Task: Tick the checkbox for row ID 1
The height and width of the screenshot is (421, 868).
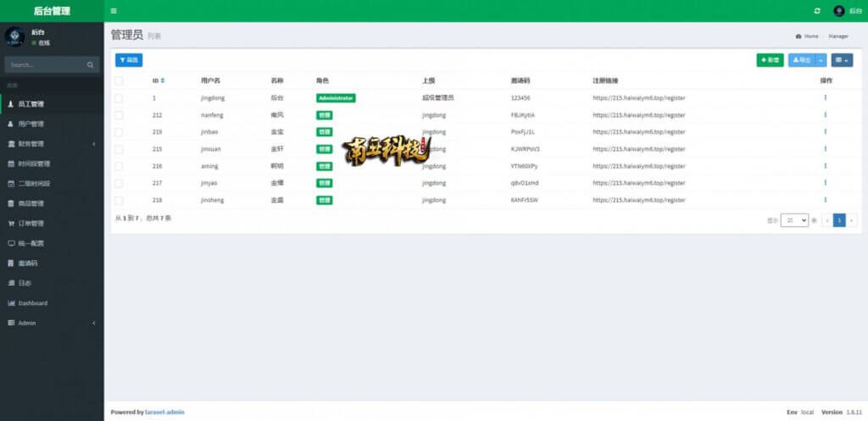Action: coord(119,98)
